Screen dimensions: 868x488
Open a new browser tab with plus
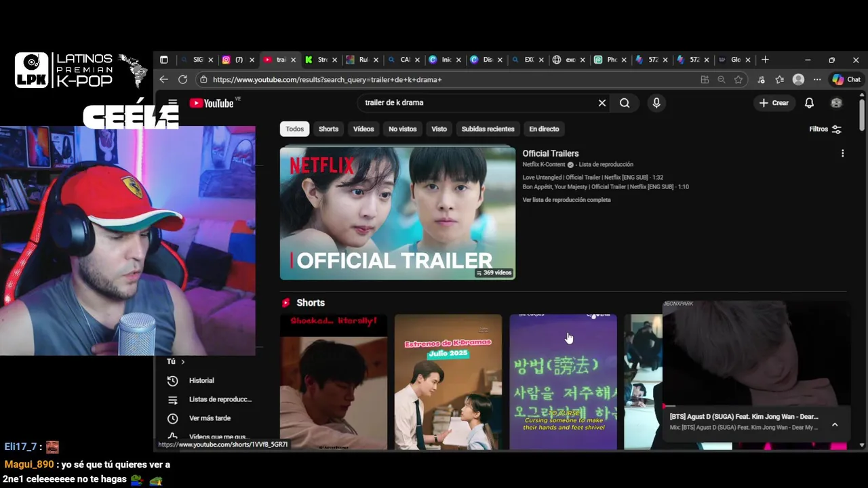coord(765,60)
